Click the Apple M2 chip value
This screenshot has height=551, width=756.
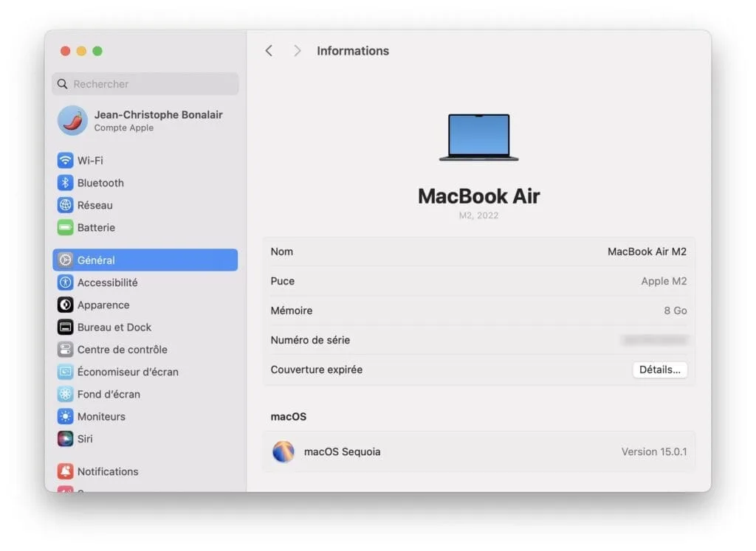[x=664, y=281]
